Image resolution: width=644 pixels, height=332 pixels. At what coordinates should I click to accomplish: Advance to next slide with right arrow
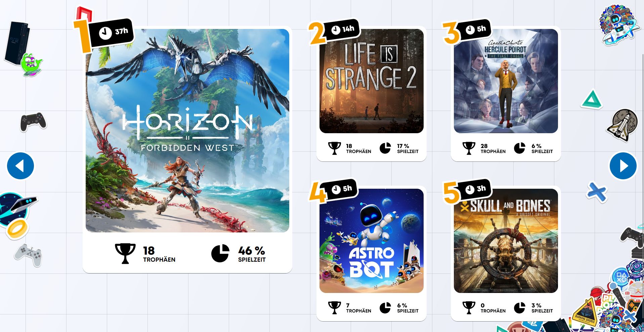(623, 166)
